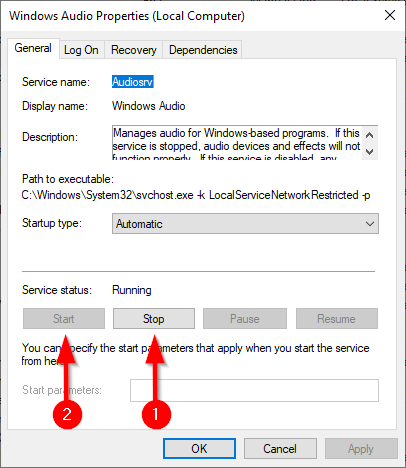Close the Windows Audio Properties dialog
Viewport: 406px width, 468px height.
point(390,15)
